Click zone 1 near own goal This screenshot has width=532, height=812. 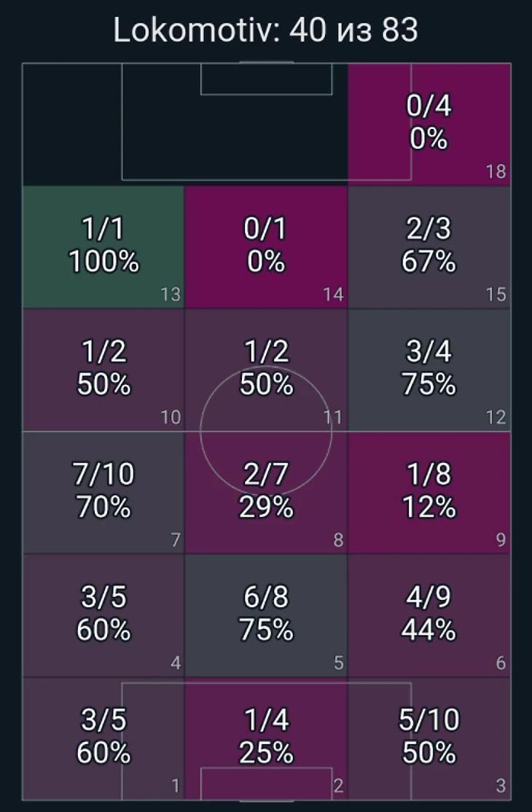tap(103, 738)
